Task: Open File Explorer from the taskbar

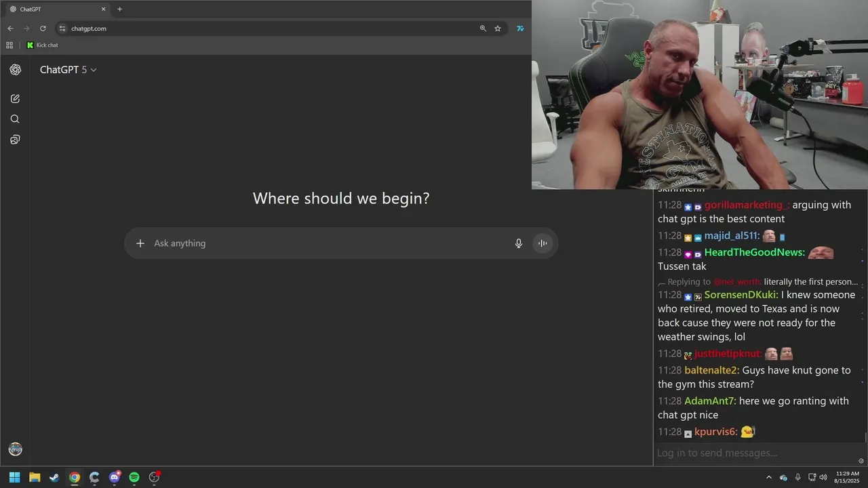Action: [35, 477]
